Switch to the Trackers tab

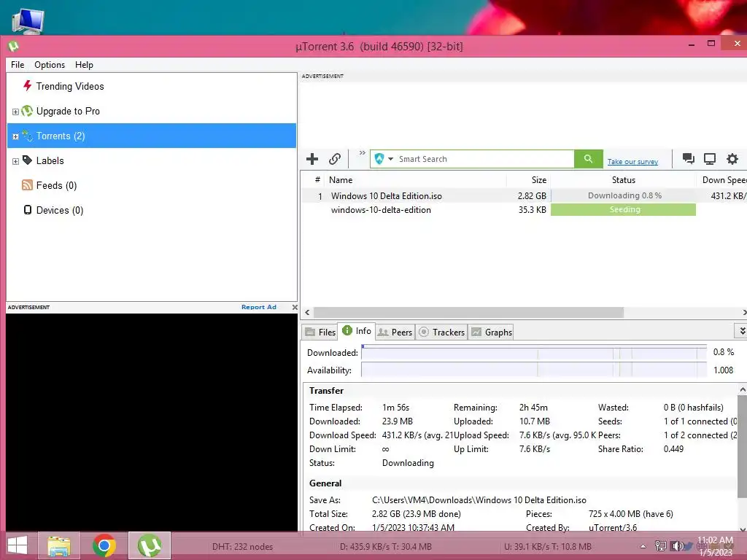point(441,332)
